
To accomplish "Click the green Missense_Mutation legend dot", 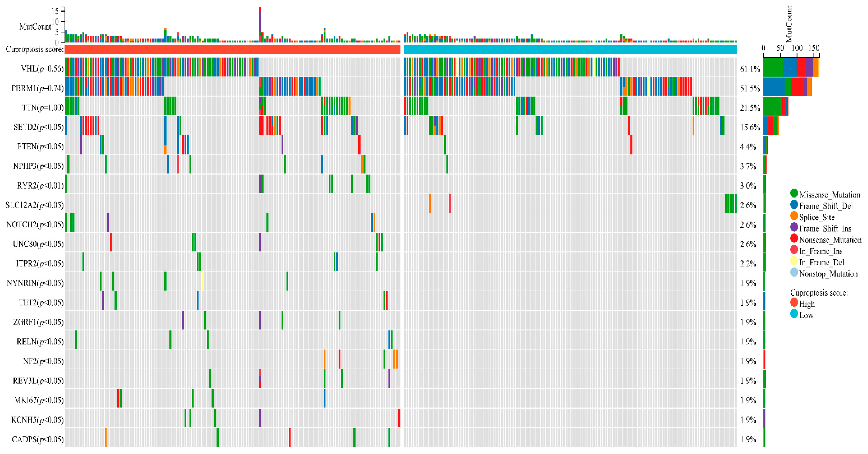I will pyautogui.click(x=794, y=193).
